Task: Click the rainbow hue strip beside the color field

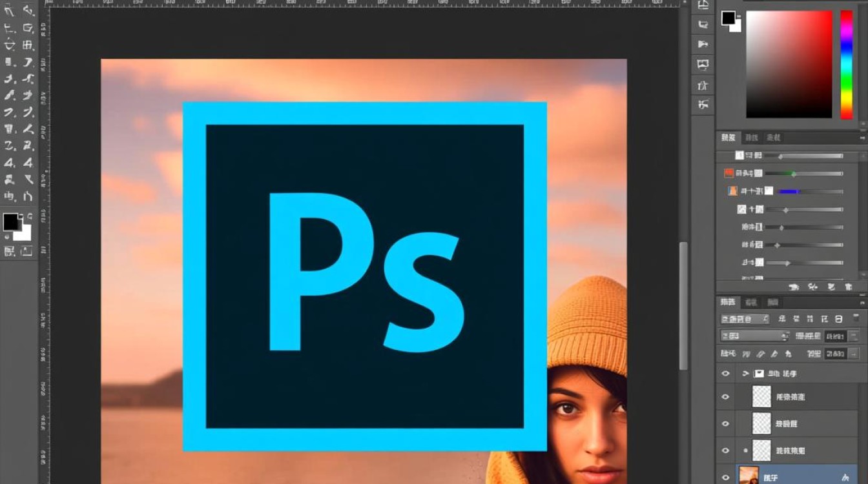Action: point(846,65)
